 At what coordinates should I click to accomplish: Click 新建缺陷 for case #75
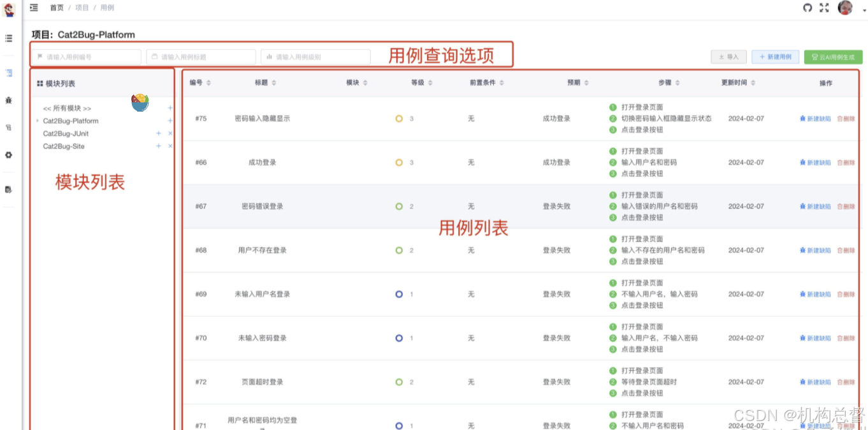click(815, 119)
